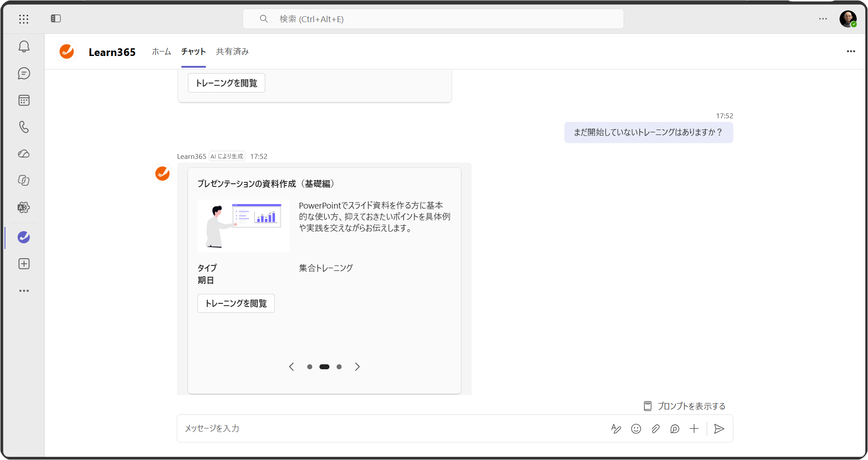Open settings and more in title bar

(x=823, y=19)
